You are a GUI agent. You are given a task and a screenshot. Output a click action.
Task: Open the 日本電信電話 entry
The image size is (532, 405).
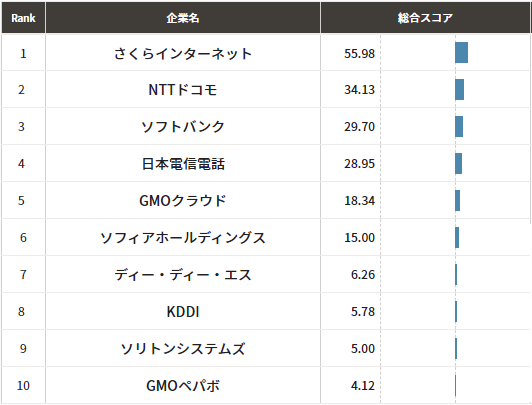click(183, 163)
